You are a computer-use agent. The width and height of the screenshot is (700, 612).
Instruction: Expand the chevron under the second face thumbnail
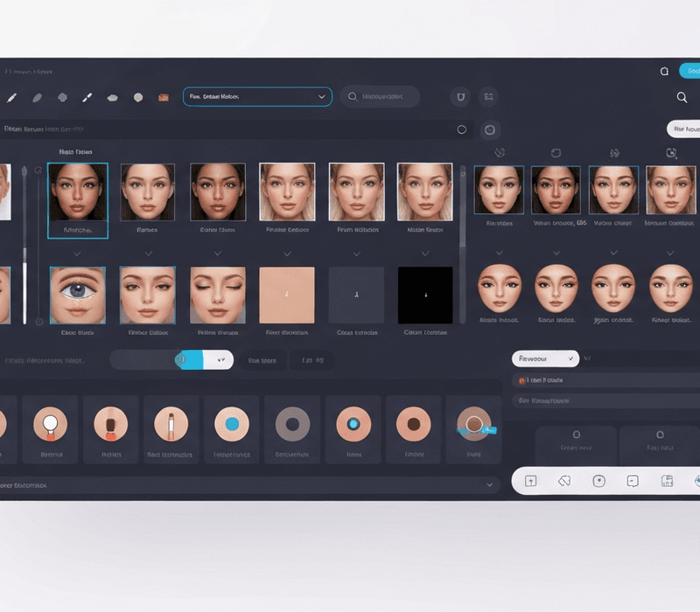[x=149, y=254]
